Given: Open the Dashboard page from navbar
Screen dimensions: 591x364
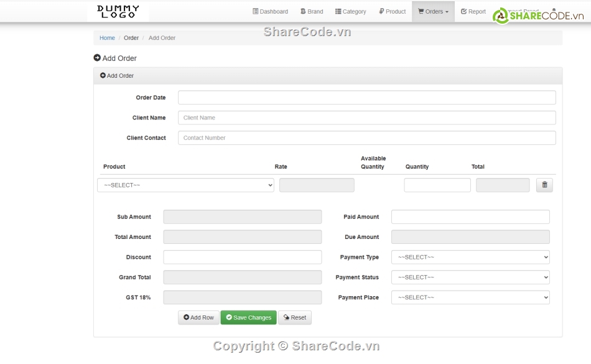Looking at the screenshot, I should tap(270, 11).
